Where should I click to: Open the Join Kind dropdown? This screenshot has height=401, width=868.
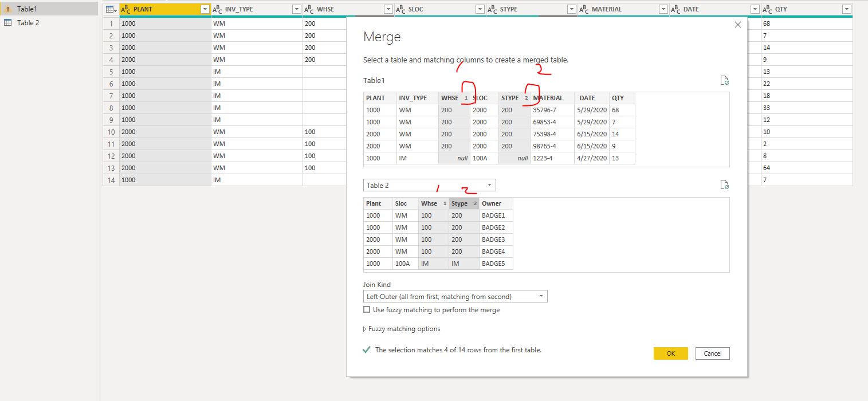click(x=455, y=296)
